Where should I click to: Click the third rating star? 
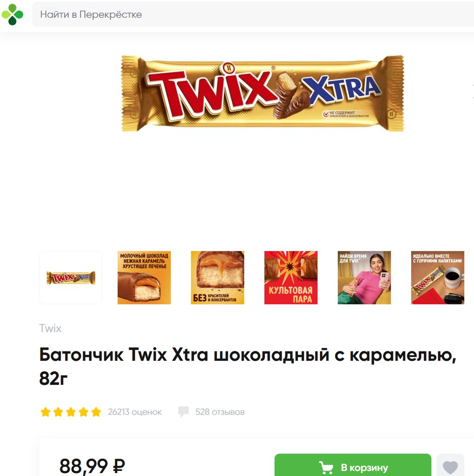[71, 412]
